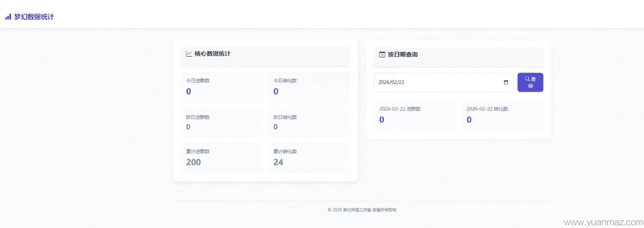Click the 累计进群数 label
The height and width of the screenshot is (228, 644).
198,151
